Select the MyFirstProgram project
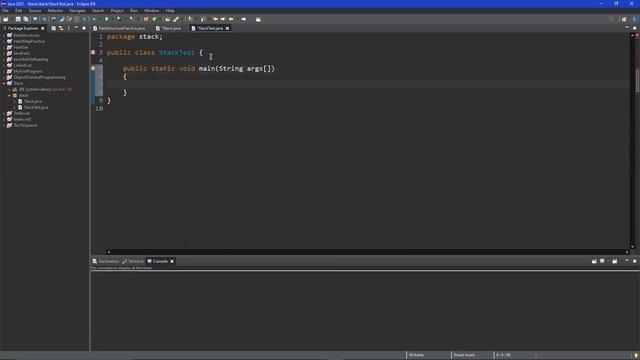This screenshot has width=640, height=360. pos(28,71)
